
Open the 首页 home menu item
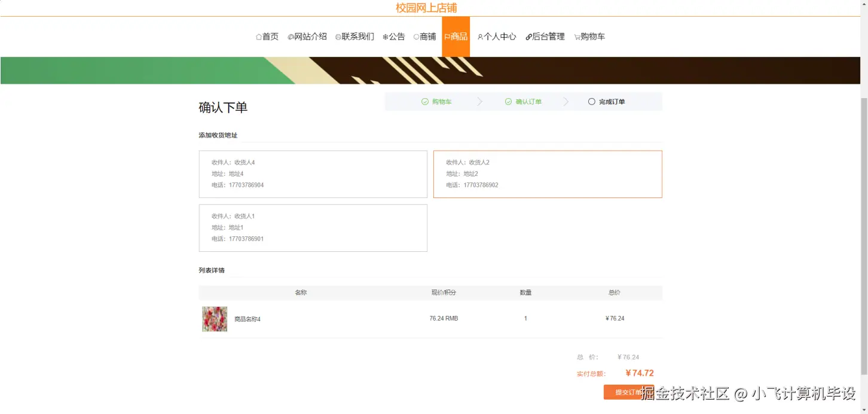pos(267,36)
